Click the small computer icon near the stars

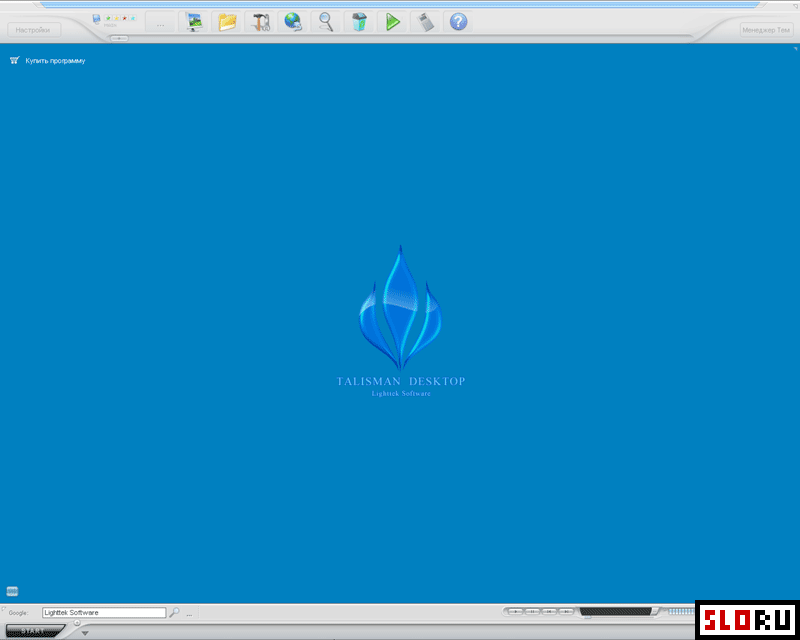(96, 19)
